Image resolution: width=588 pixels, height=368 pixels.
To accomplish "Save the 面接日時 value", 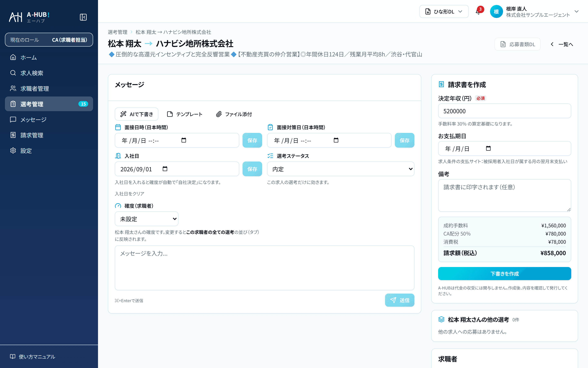I will coord(252,140).
